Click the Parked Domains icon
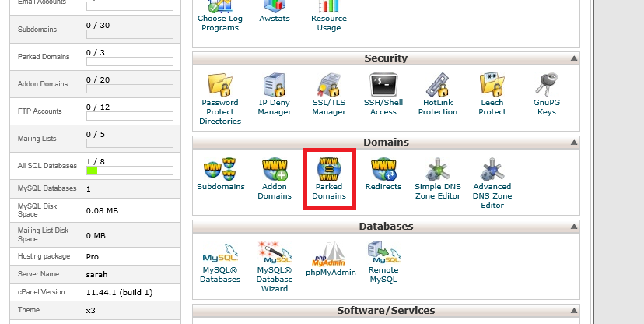Screen dimensions: 644x324 [329, 169]
